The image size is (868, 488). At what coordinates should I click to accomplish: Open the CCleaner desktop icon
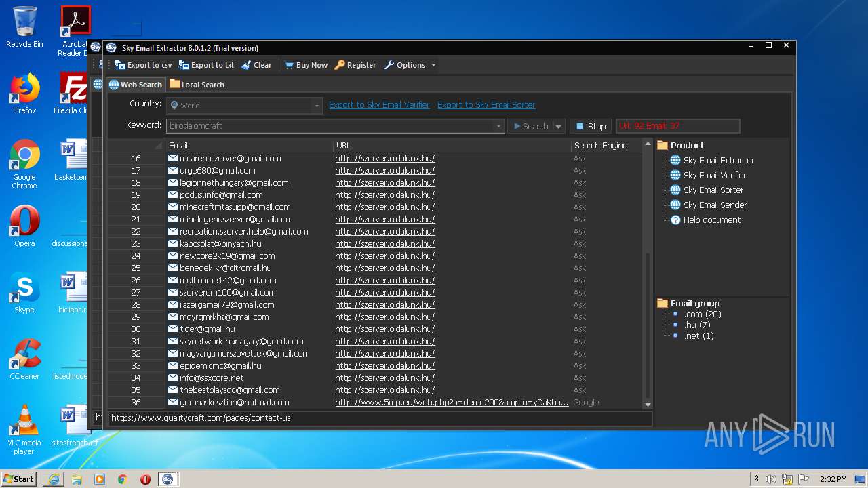point(24,359)
